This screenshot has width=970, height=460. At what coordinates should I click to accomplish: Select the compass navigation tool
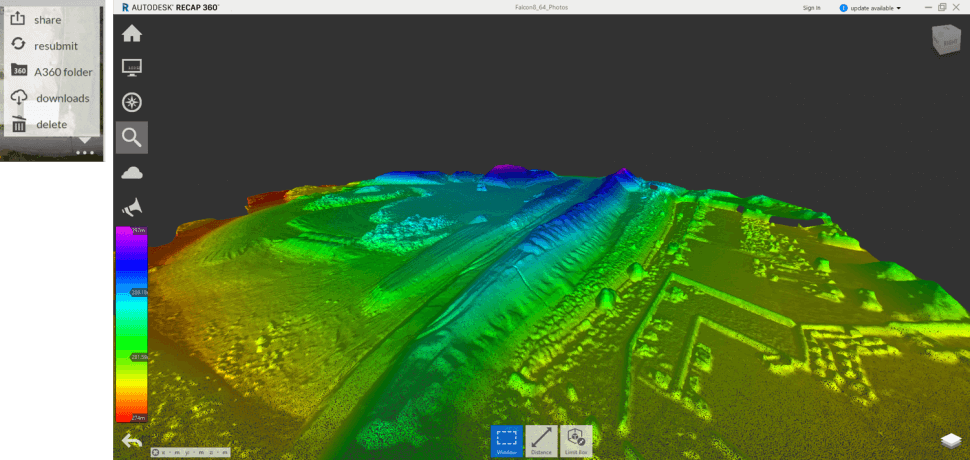(x=131, y=102)
